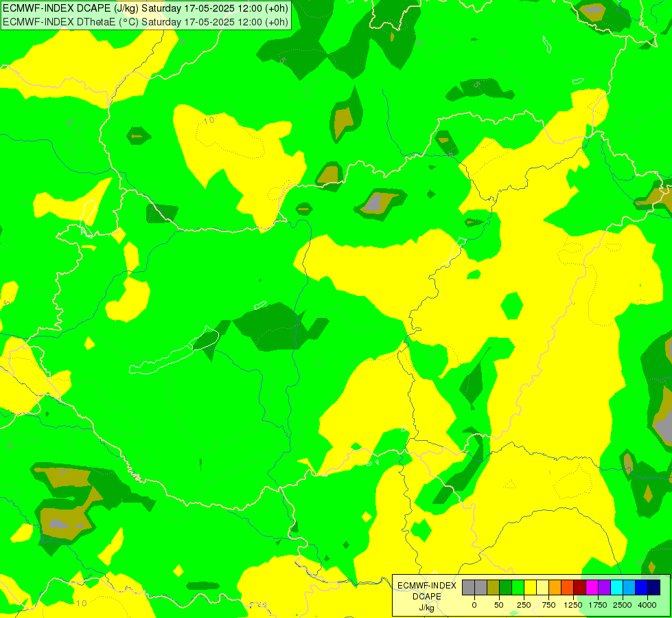Click the legend value 250
Image resolution: width=672 pixels, height=618 pixels.
click(524, 605)
